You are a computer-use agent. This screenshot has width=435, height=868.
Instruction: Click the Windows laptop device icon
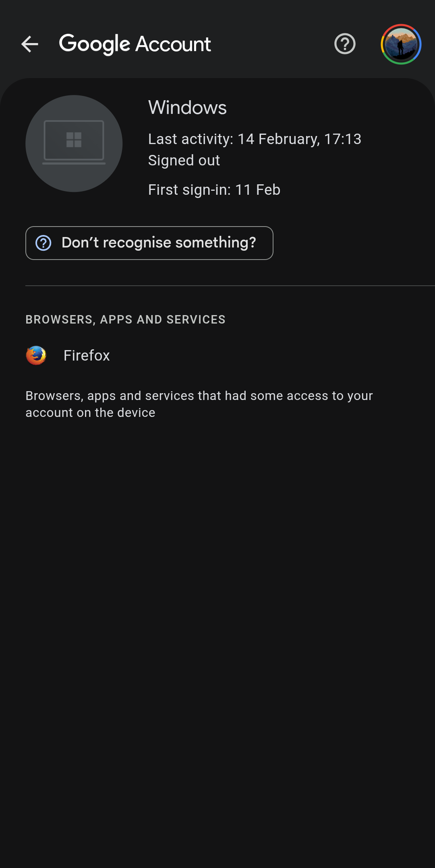74,144
